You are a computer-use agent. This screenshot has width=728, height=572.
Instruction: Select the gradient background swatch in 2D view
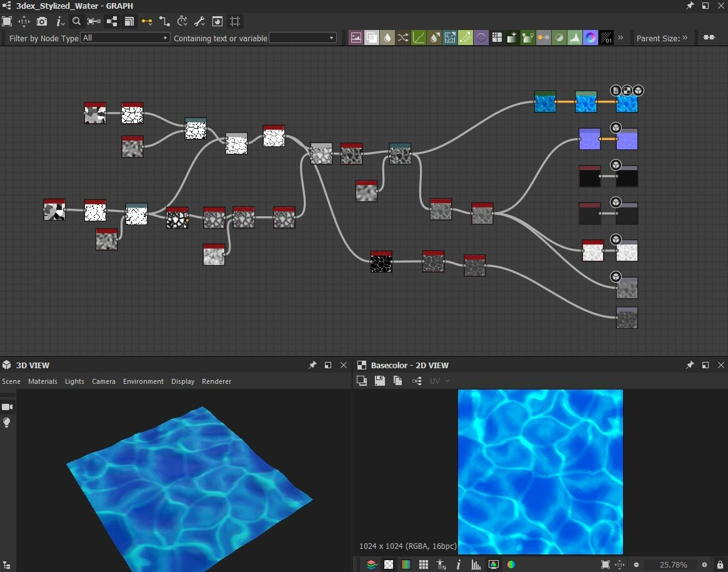(x=406, y=564)
